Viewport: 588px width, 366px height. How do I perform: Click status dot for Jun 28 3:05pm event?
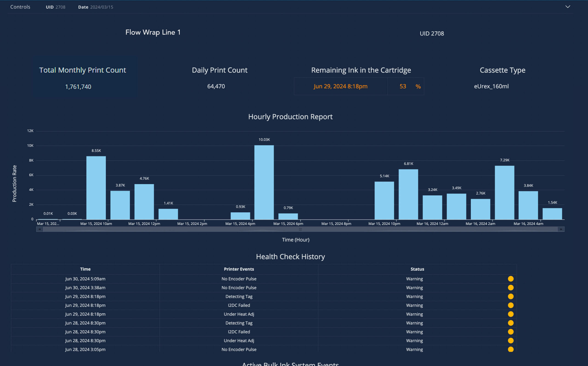click(x=510, y=349)
